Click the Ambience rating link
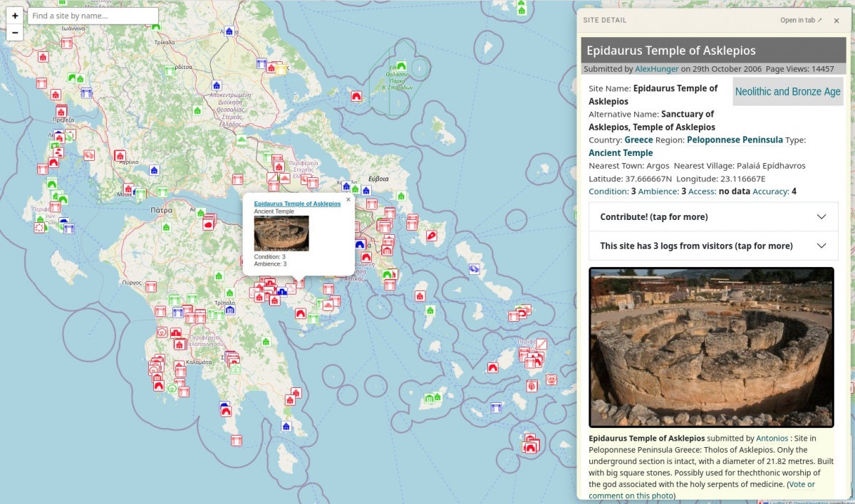Image resolution: width=855 pixels, height=504 pixels. pos(659,191)
